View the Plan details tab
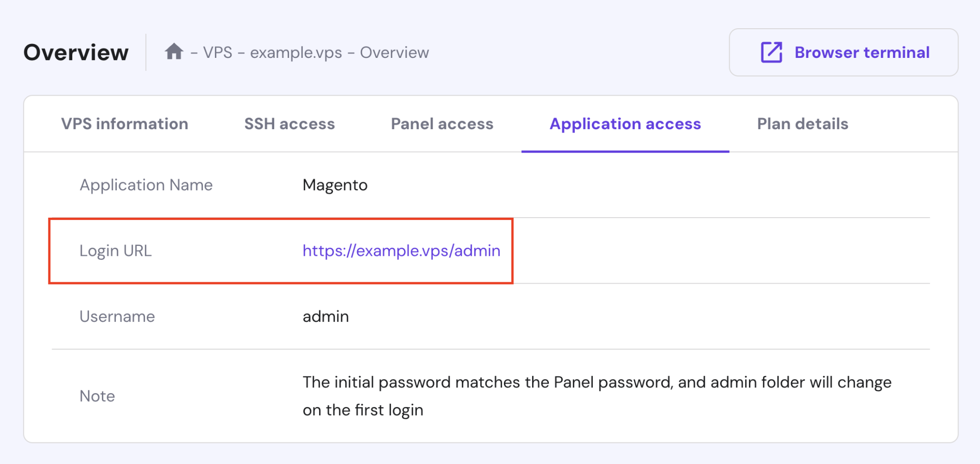Viewport: 980px width, 464px height. (x=802, y=124)
